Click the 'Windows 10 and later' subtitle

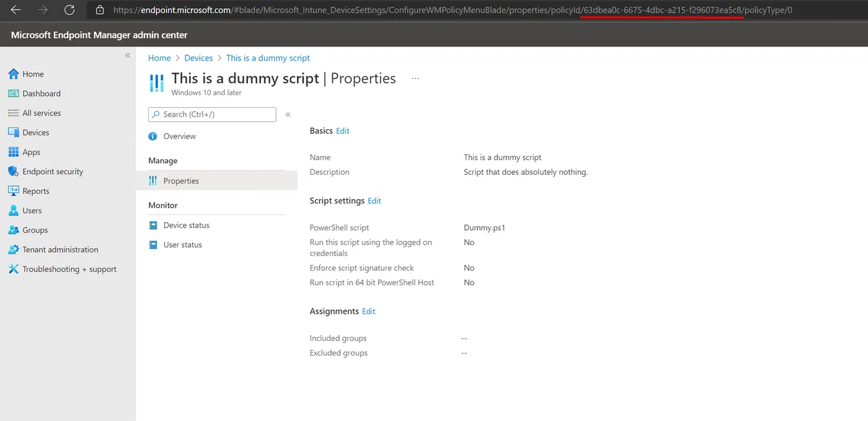pos(206,92)
